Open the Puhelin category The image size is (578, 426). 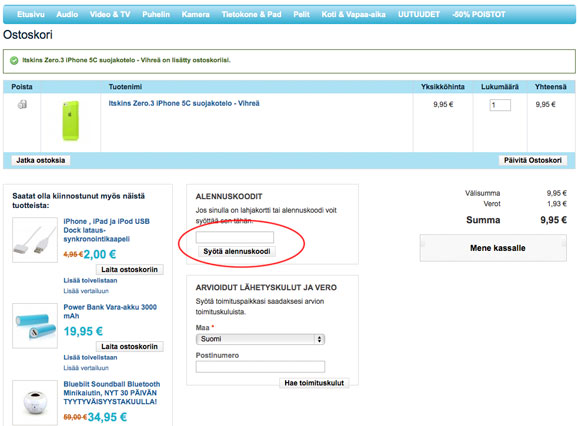[156, 14]
